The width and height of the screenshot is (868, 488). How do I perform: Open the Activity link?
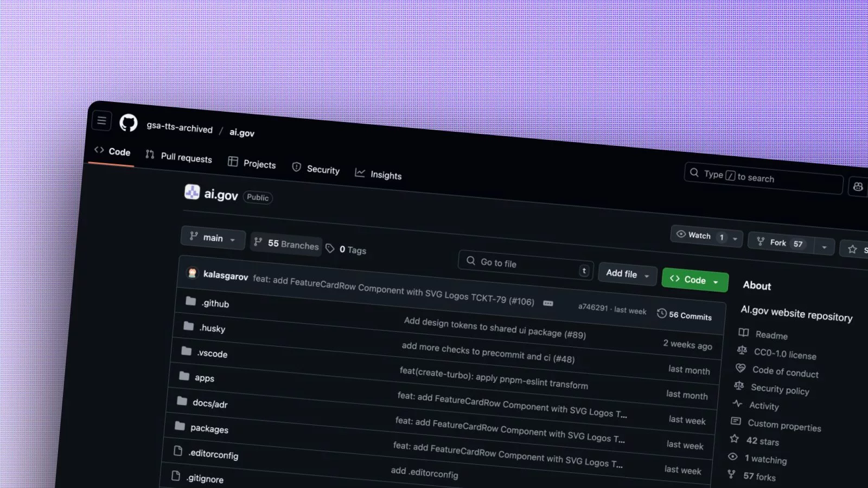[x=764, y=405]
